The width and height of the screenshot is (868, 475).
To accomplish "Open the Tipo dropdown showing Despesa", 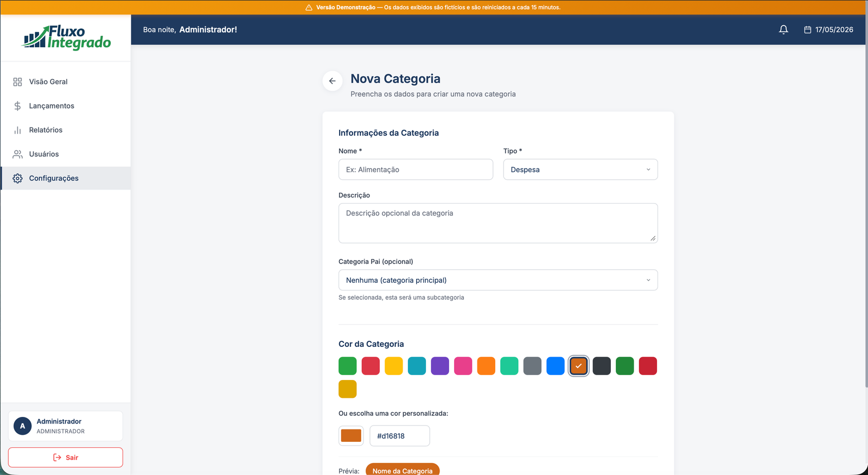I will point(580,169).
